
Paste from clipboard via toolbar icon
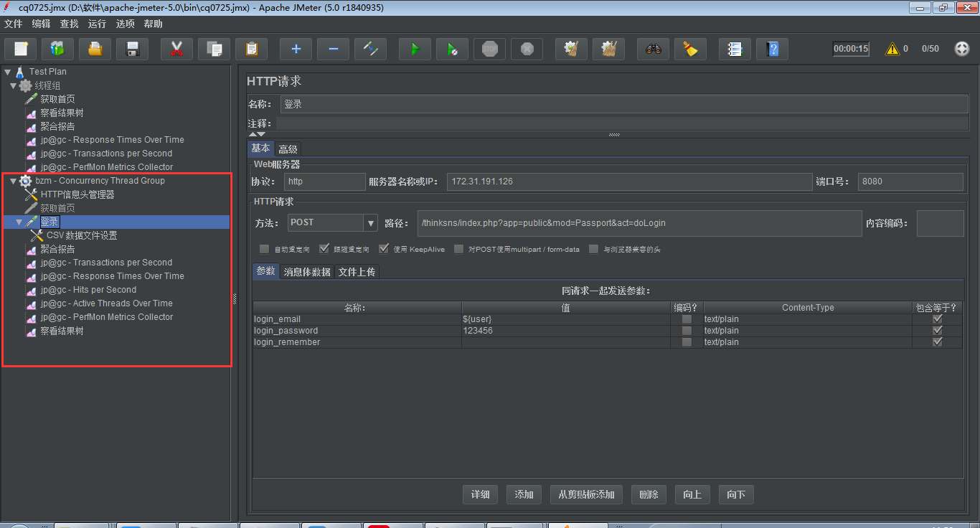pyautogui.click(x=251, y=49)
